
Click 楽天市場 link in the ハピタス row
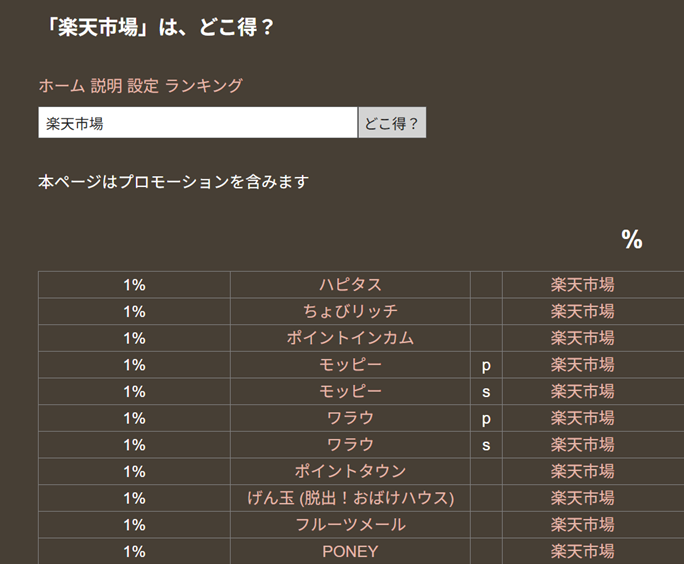coord(582,285)
